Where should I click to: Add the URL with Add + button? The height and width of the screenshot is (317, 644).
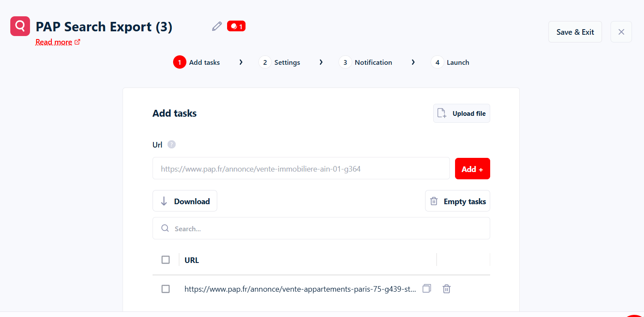click(x=472, y=169)
